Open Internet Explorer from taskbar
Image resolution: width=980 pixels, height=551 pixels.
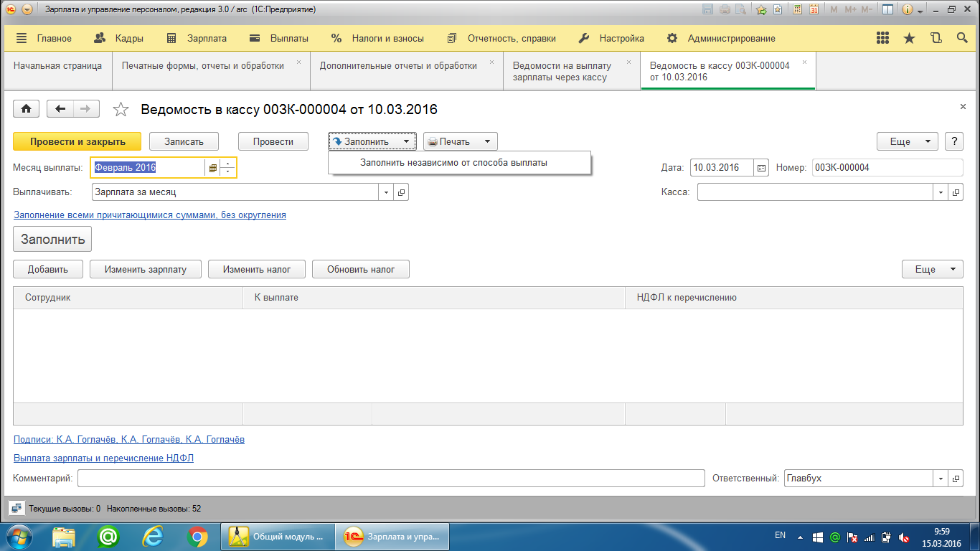coord(153,536)
